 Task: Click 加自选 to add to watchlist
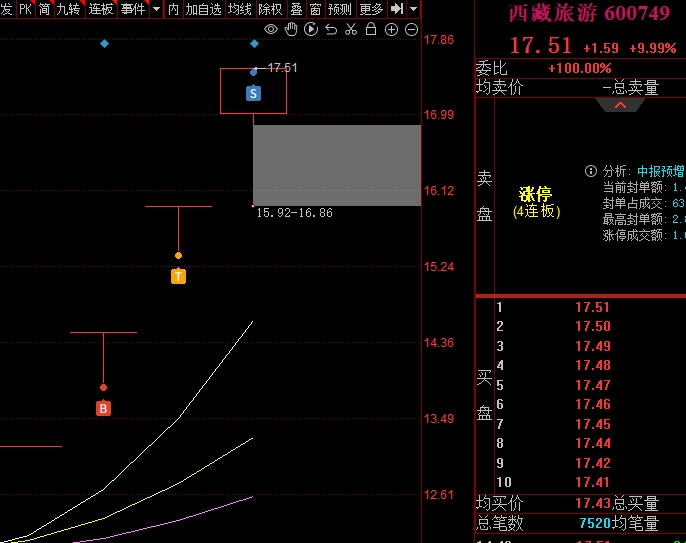[x=203, y=9]
